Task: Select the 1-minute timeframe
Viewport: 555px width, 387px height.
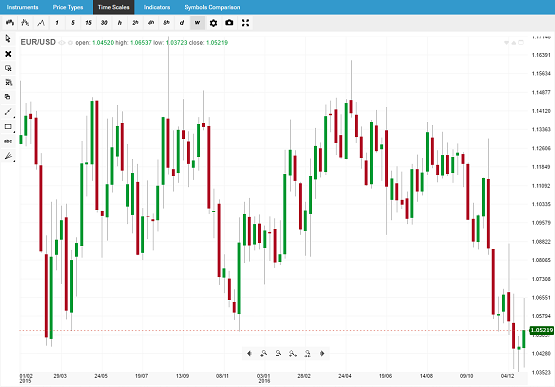Action: click(57, 23)
